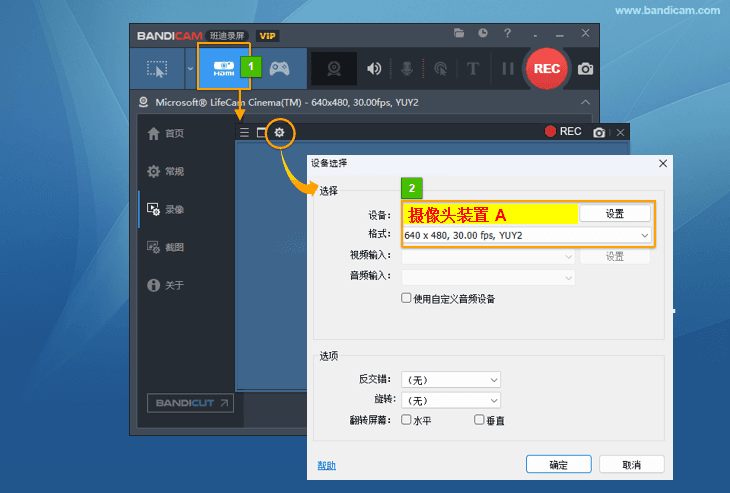The image size is (730, 493).
Task: Click camera capture icon in preview window
Action: pyautogui.click(x=599, y=133)
